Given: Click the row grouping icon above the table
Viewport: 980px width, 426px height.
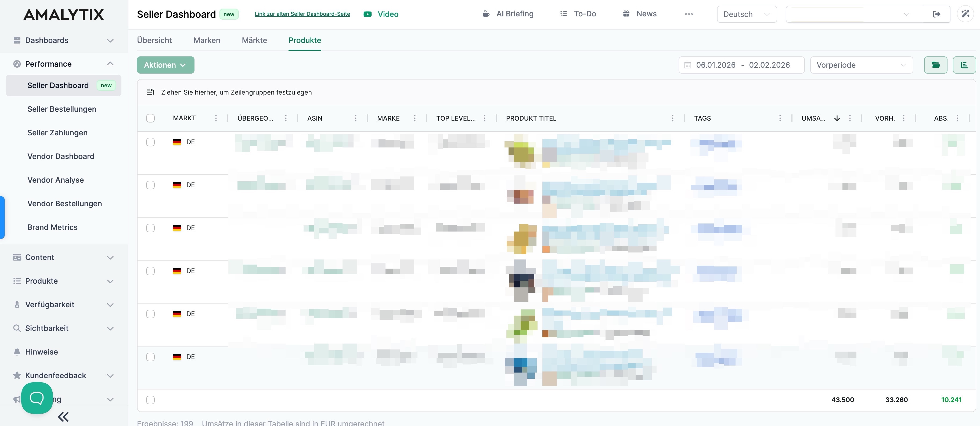Looking at the screenshot, I should coord(151,92).
